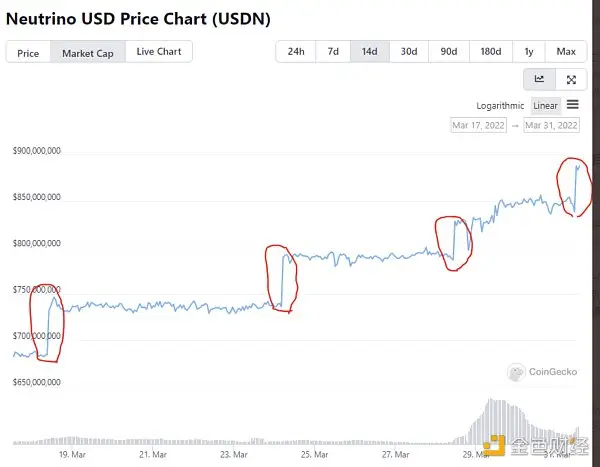Select the 1y range
600x467 pixels.
pyautogui.click(x=528, y=52)
